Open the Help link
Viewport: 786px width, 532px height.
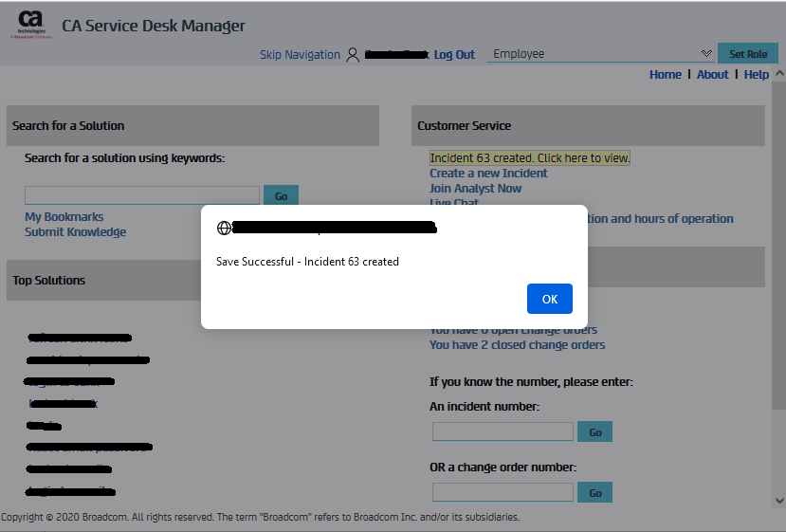tap(756, 75)
